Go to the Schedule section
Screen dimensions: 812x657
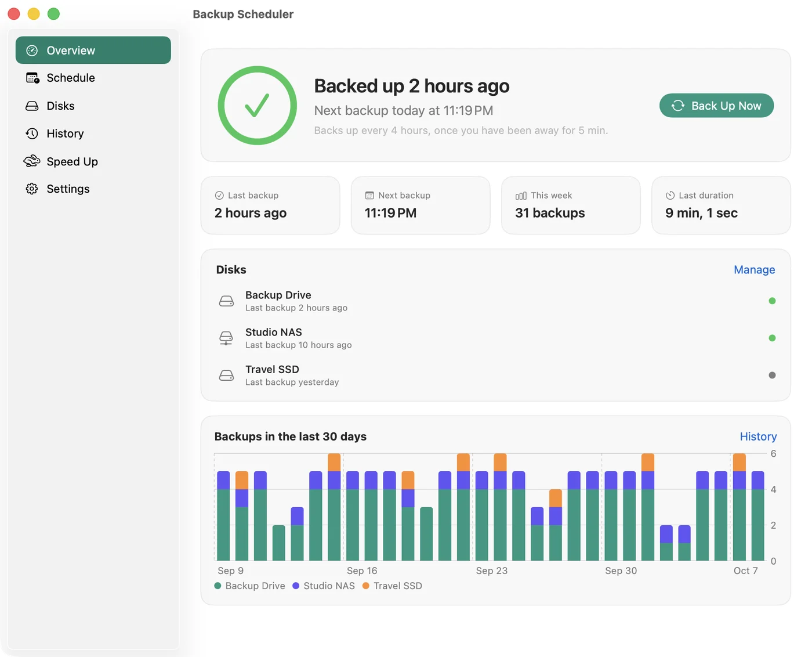click(x=93, y=78)
